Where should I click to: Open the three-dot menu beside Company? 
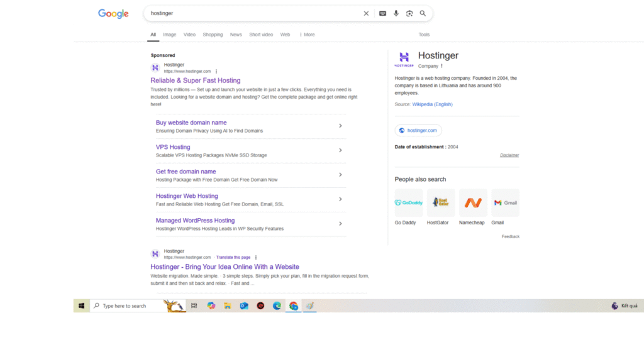(x=442, y=65)
